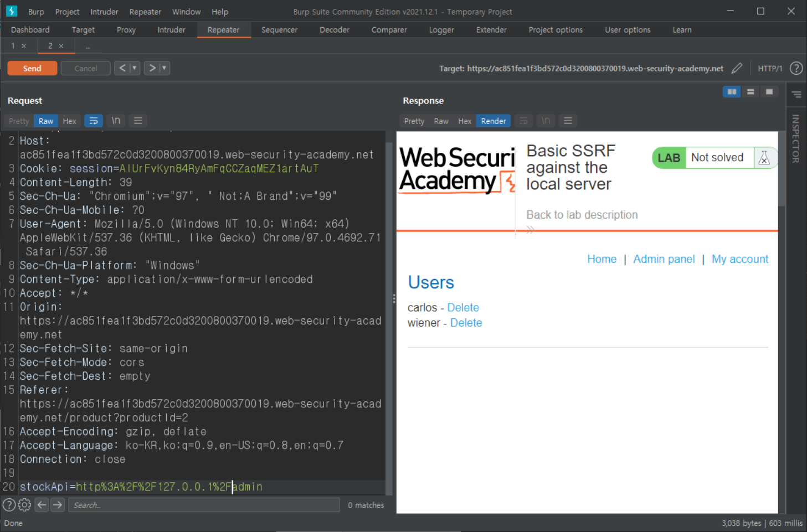Switch to the Comparer tab
This screenshot has height=532, width=807.
tap(389, 30)
